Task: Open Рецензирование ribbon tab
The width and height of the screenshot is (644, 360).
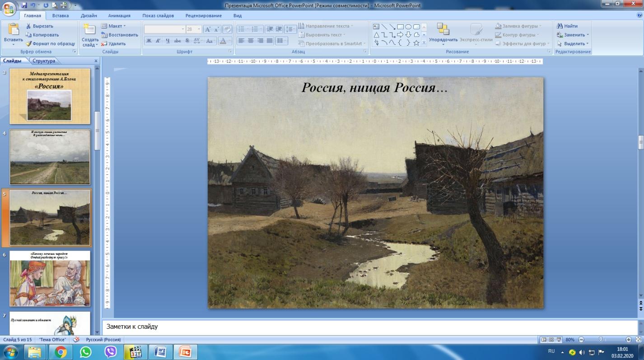Action: [x=204, y=15]
